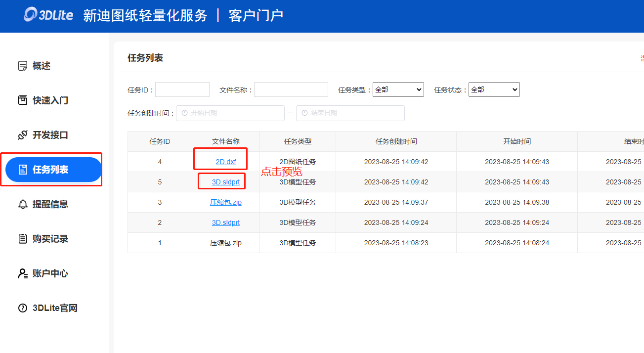
Task: Focus the 任务ID input field
Action: point(182,89)
